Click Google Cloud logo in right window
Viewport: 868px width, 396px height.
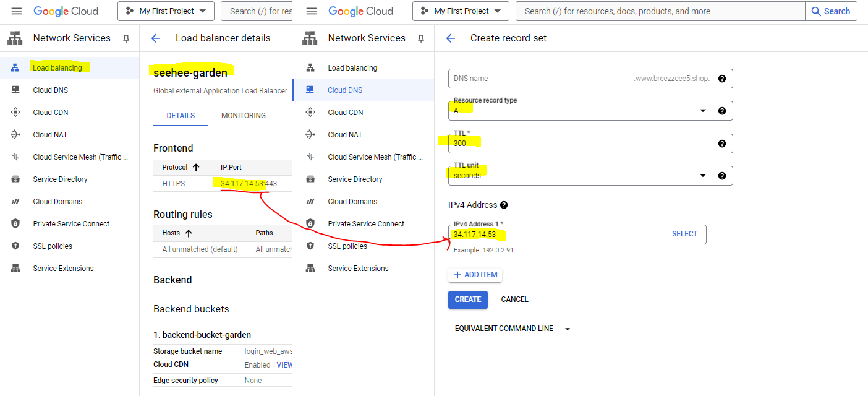(x=361, y=11)
